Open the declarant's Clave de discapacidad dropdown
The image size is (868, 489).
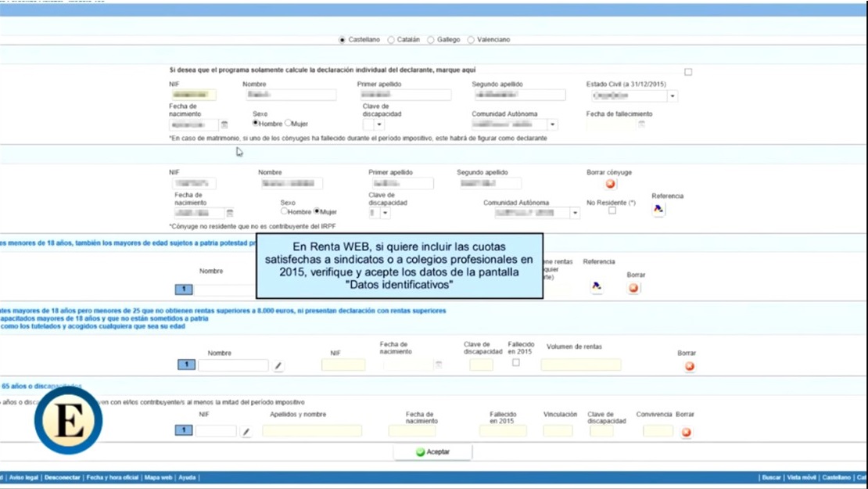pos(379,124)
